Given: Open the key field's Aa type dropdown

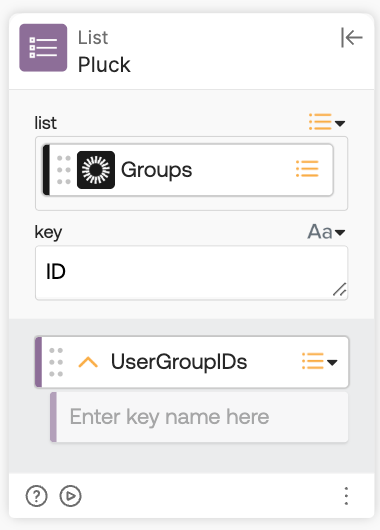Looking at the screenshot, I should point(326,232).
